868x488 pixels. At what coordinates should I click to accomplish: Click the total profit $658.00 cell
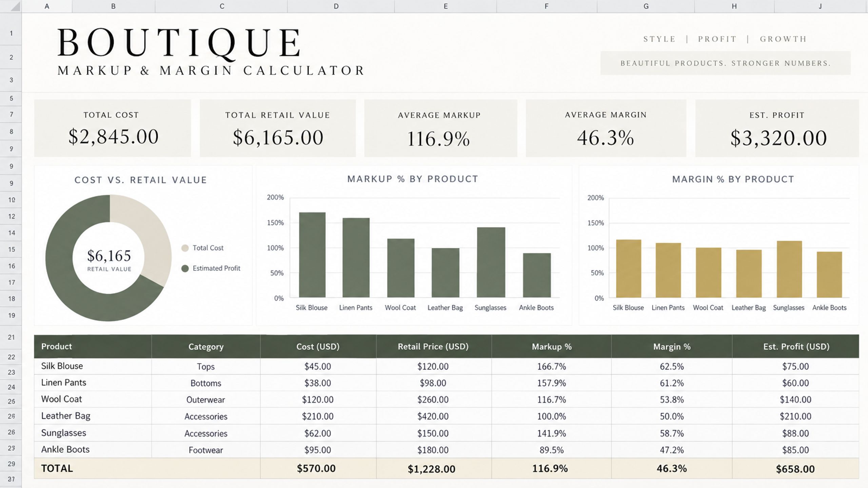(x=795, y=469)
